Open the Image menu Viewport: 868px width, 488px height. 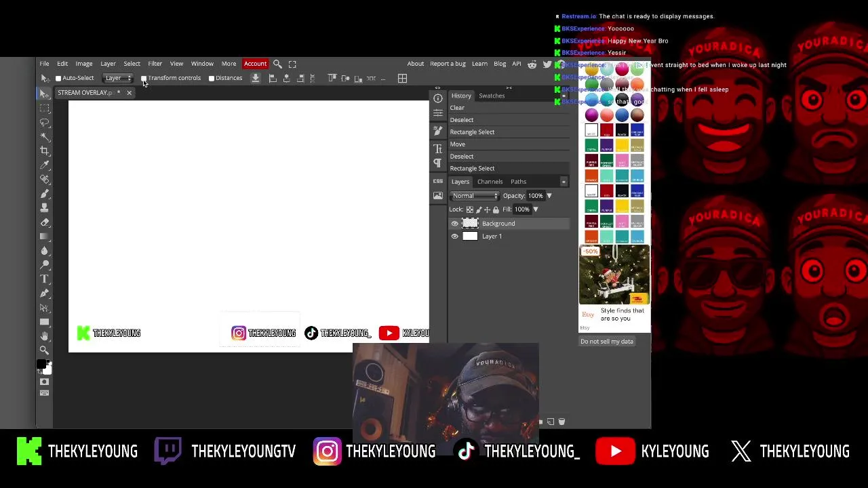pyautogui.click(x=84, y=64)
